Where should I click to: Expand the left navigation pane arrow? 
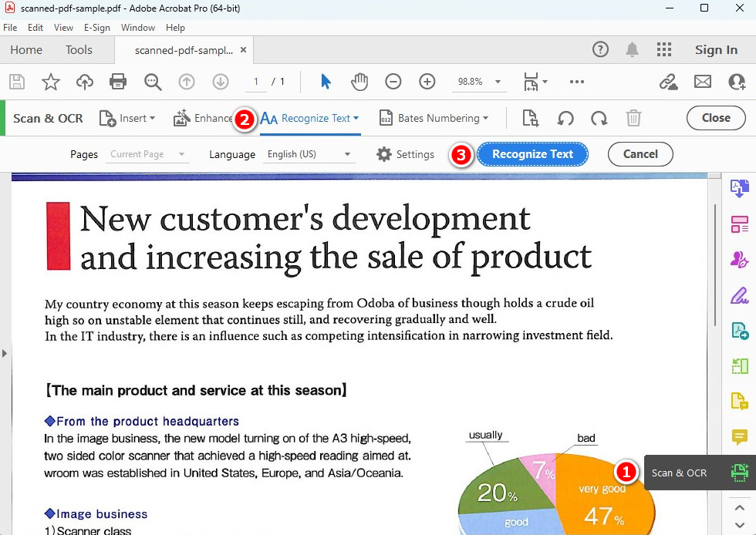5,353
